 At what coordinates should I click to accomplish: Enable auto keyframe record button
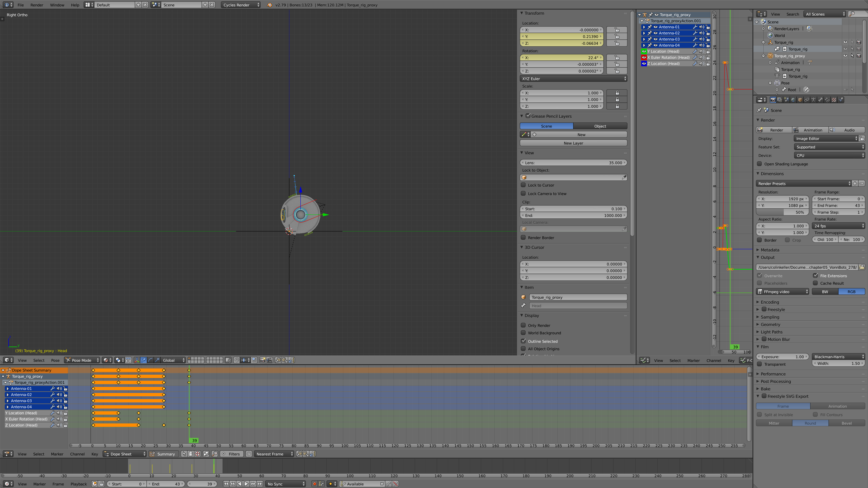[x=314, y=484]
